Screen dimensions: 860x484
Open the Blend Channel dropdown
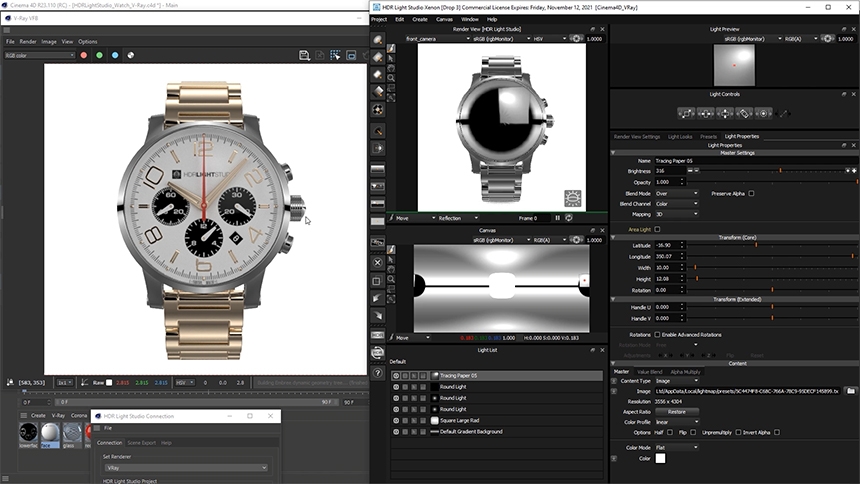point(676,204)
